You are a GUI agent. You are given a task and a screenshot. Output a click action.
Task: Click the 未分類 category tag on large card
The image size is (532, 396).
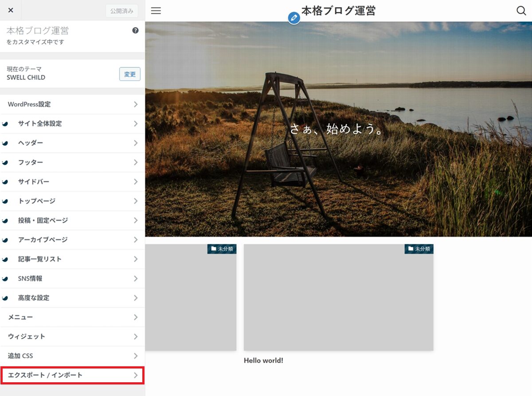point(419,249)
